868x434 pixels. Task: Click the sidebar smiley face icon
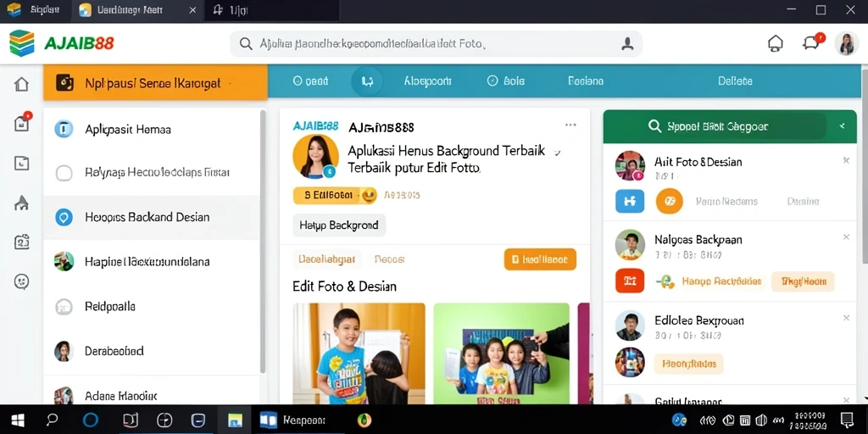(x=21, y=281)
